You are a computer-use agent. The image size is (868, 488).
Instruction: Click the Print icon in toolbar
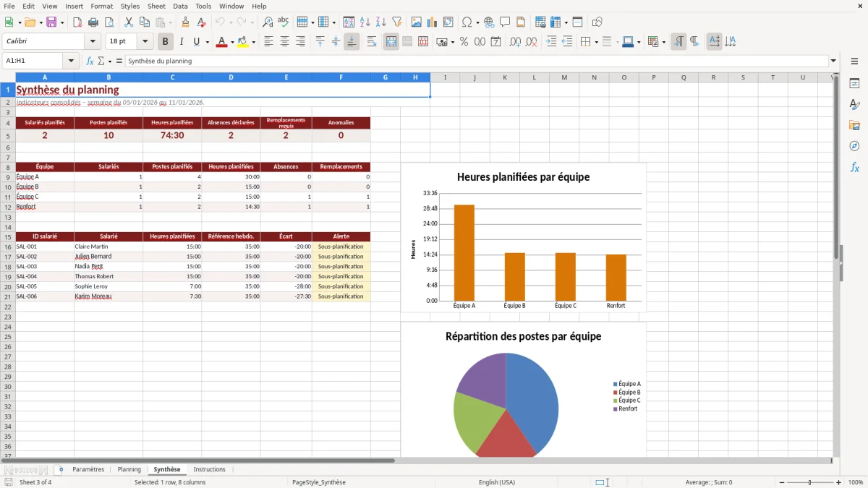[x=93, y=22]
